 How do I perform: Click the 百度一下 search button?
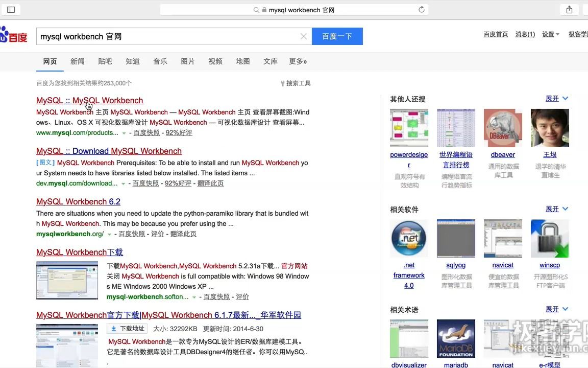tap(337, 36)
